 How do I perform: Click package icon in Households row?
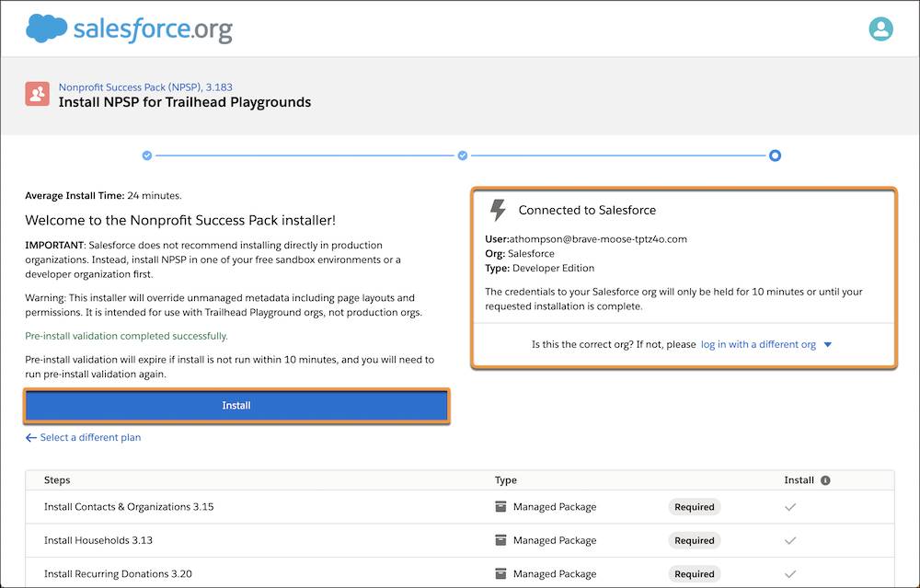500,540
